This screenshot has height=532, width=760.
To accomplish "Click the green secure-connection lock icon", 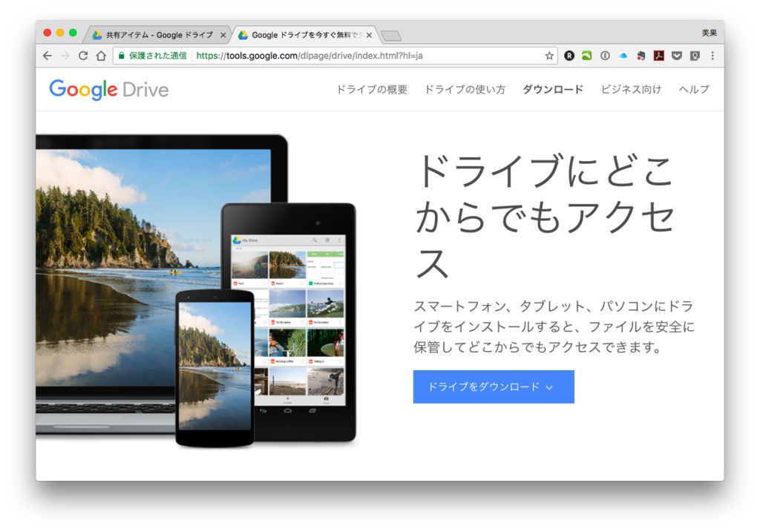I will point(122,56).
